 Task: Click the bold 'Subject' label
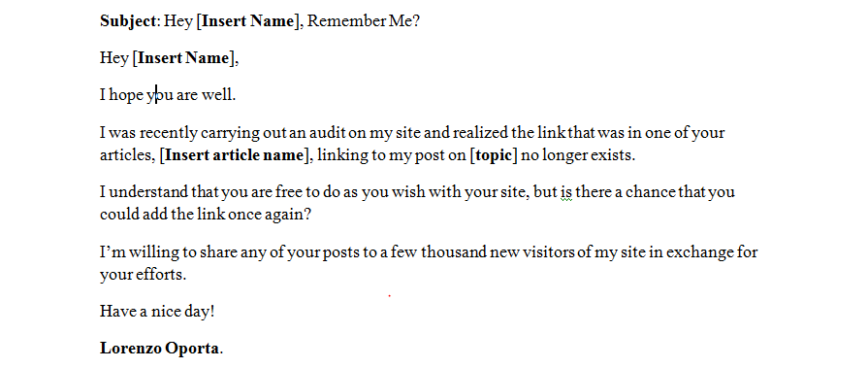(128, 21)
